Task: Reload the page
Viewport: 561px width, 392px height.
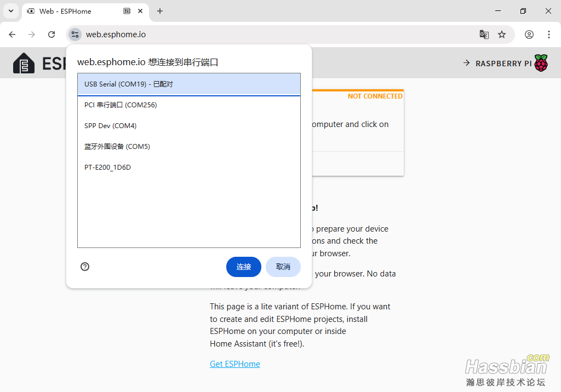Action: tap(51, 34)
